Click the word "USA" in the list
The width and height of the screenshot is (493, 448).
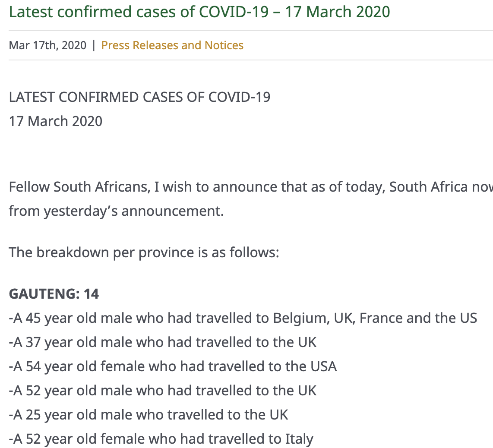click(323, 366)
